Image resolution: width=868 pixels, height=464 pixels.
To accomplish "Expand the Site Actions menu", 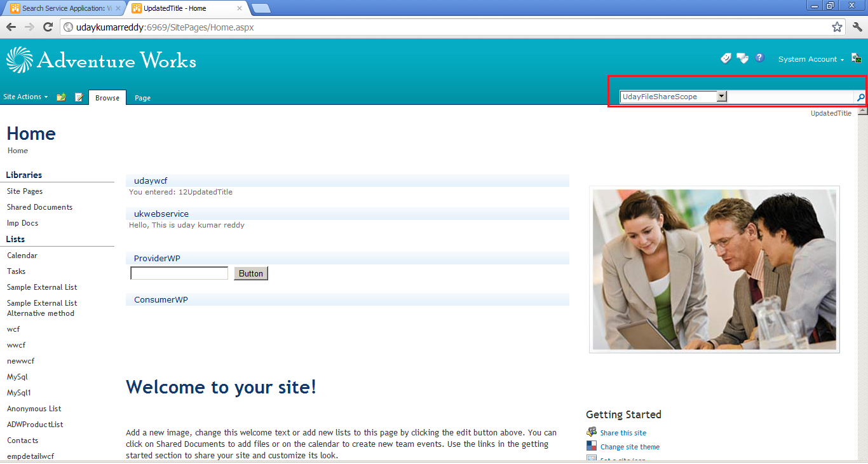I will pyautogui.click(x=25, y=97).
